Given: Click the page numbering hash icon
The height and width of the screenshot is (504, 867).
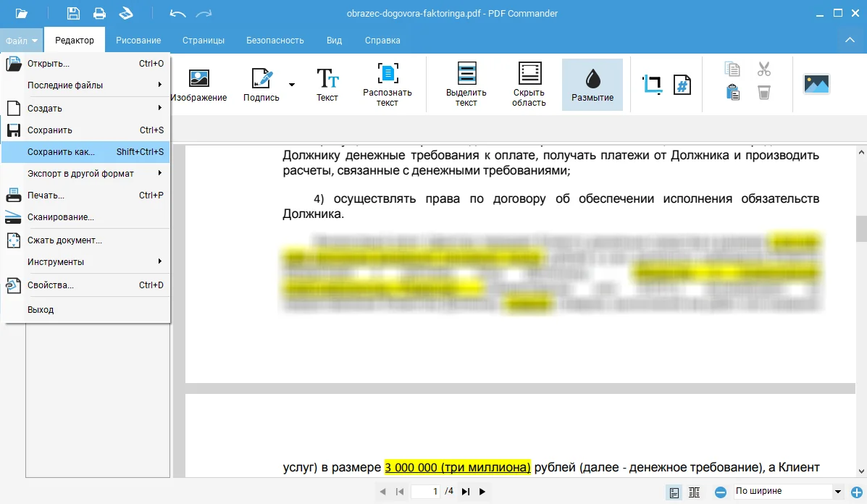Looking at the screenshot, I should (682, 84).
